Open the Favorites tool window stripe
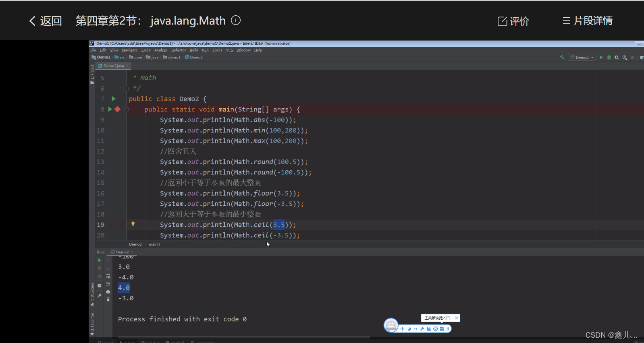The width and height of the screenshot is (644, 343). click(x=92, y=324)
